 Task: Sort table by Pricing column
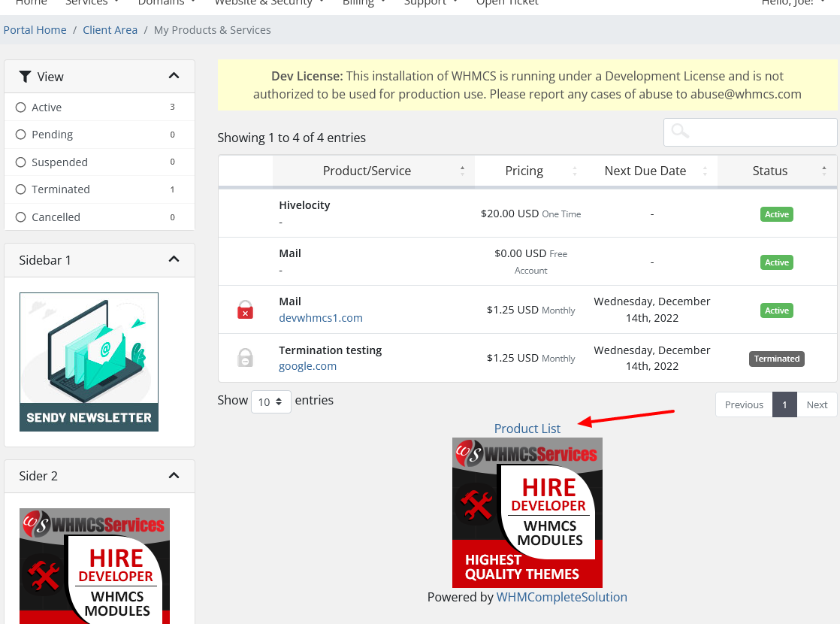click(x=530, y=171)
